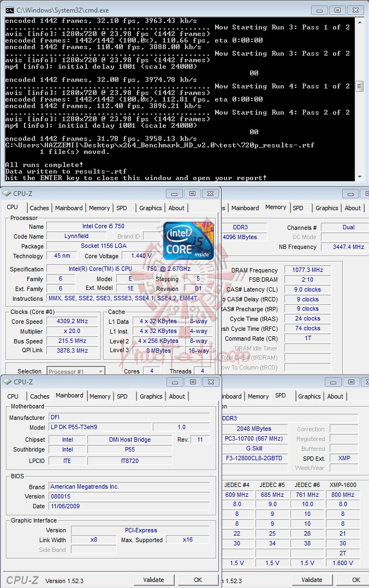Click OK button in Mainboard CPU-Z window
This screenshot has width=369, height=588.
198,580
